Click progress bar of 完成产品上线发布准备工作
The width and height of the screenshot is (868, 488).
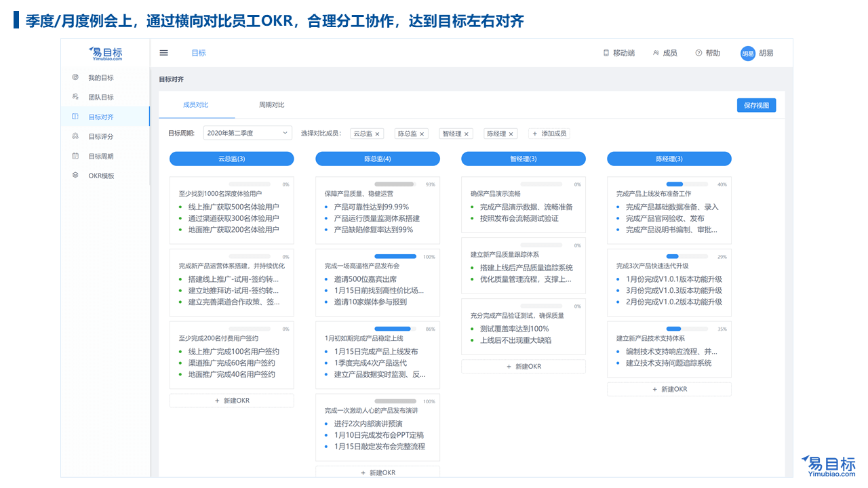687,184
